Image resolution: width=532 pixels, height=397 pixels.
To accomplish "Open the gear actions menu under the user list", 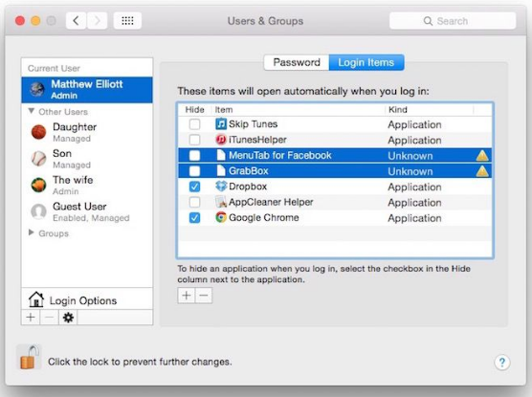I will click(x=68, y=318).
